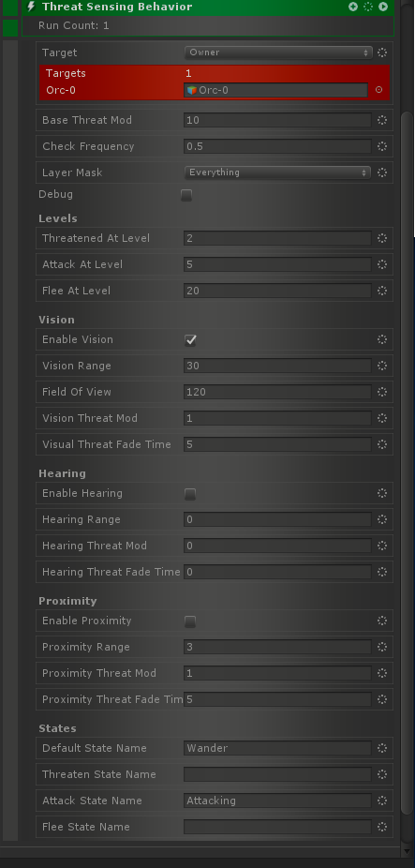Tick the Enable Hearing checkbox
This screenshot has height=868, width=415.
click(x=190, y=494)
